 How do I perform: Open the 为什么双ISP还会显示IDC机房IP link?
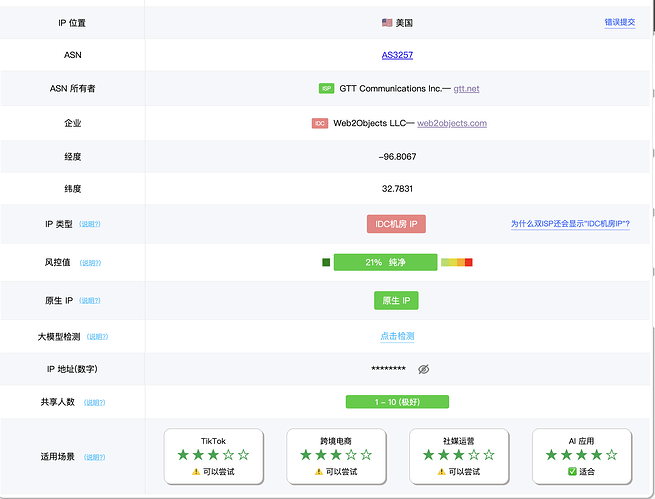[570, 224]
